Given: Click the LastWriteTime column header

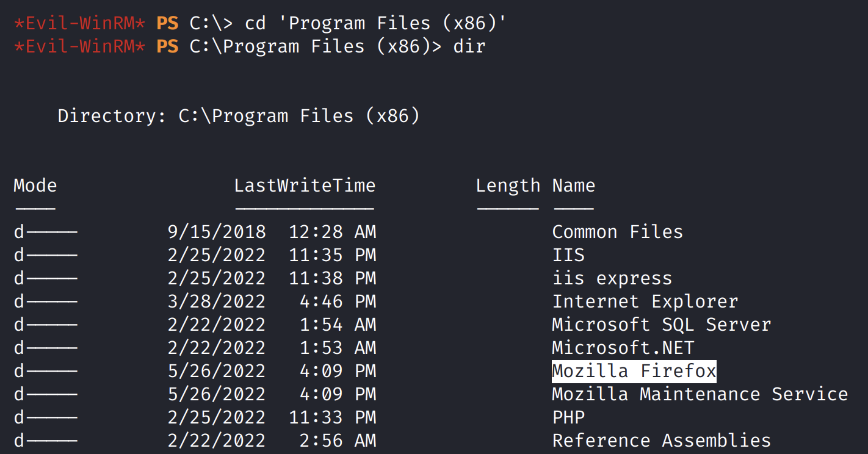Looking at the screenshot, I should [x=305, y=186].
